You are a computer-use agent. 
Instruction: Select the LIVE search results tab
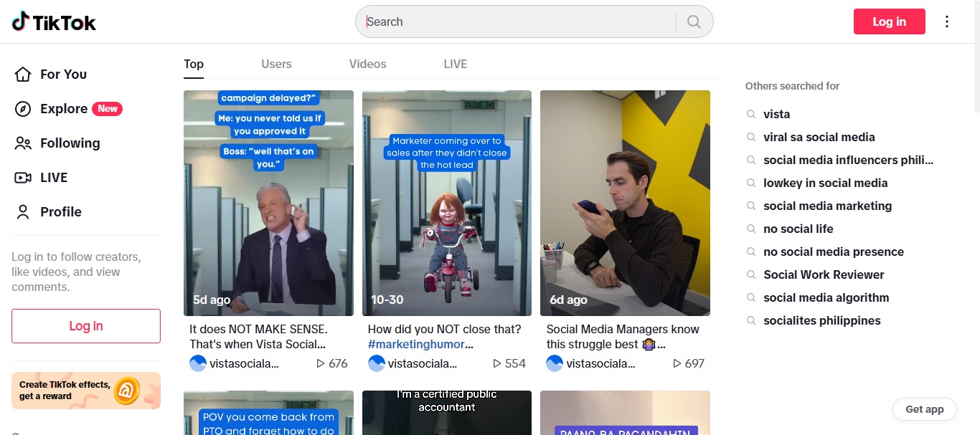(x=455, y=64)
